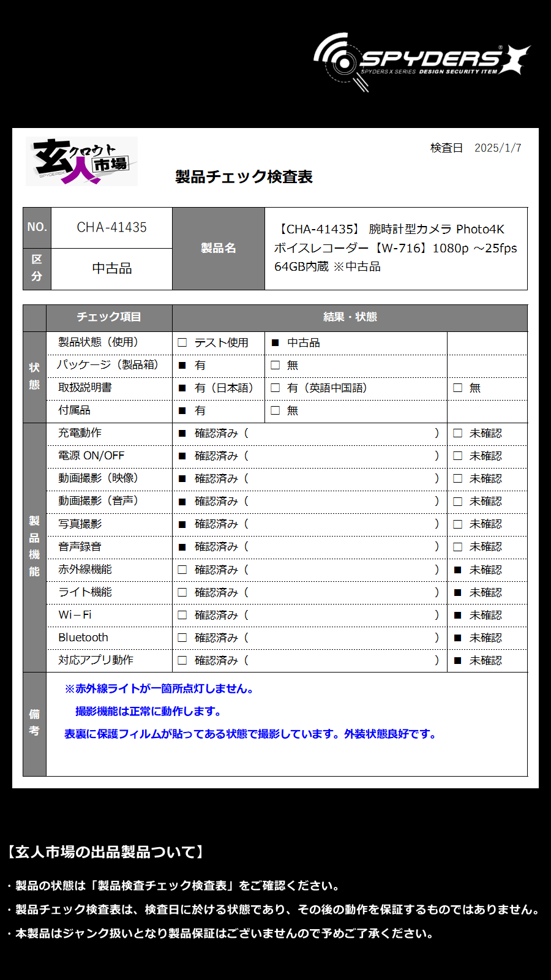551x980 pixels.
Task: Toggle 確認済み checkbox for 充電動作
Action: click(x=182, y=433)
